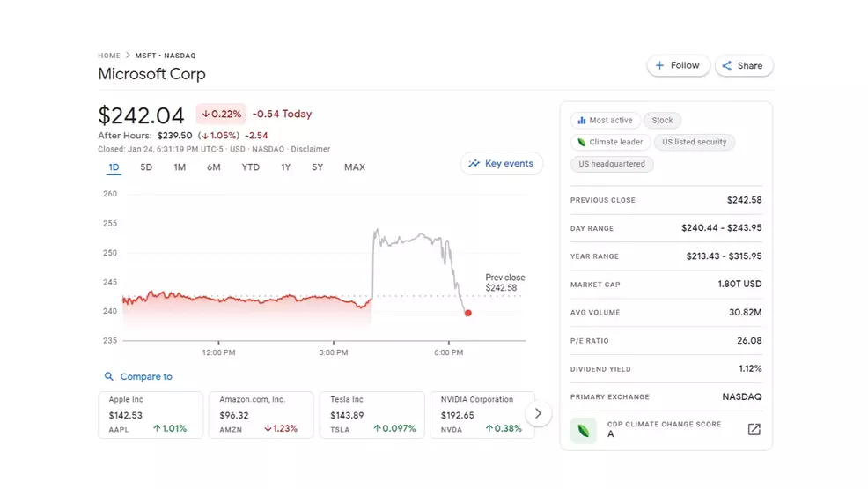
Task: Show next comparison stocks with arrow
Action: point(538,413)
